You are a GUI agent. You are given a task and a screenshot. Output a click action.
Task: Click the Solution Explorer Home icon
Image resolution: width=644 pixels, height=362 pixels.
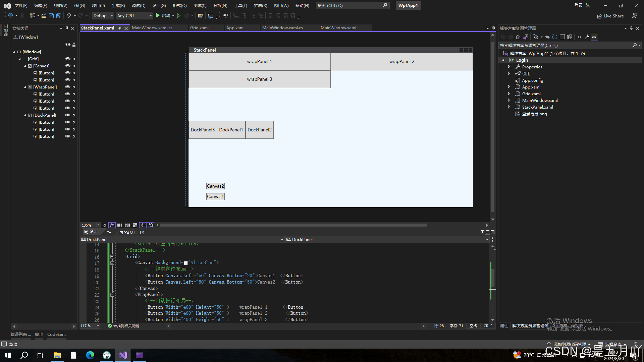[518, 37]
